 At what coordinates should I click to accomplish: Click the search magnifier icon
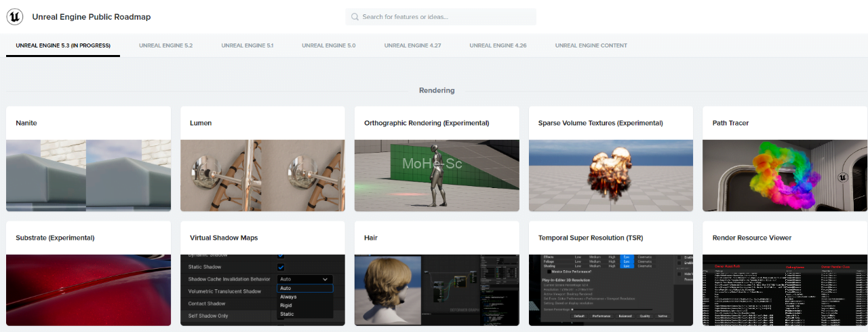click(x=355, y=17)
